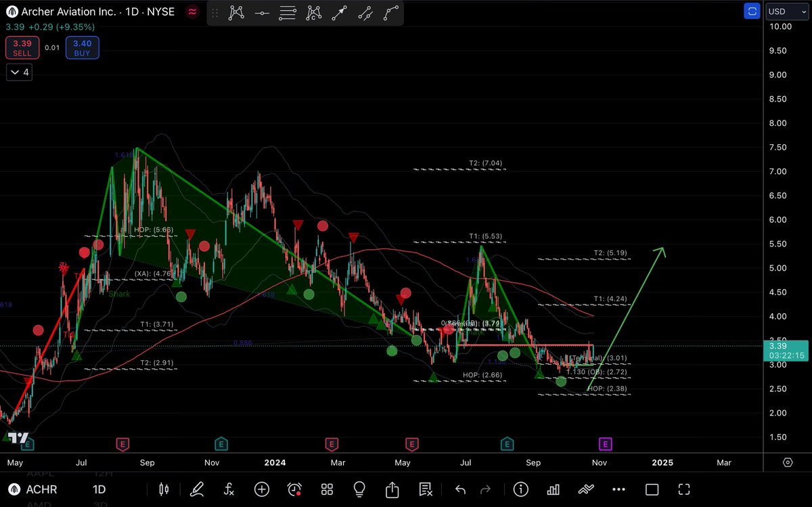Screen dimensions: 812x507
Task: Tap the Shark pattern label
Action: point(119,294)
